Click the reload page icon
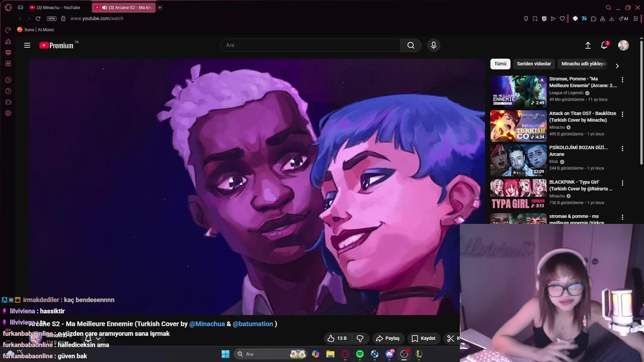 (38, 19)
